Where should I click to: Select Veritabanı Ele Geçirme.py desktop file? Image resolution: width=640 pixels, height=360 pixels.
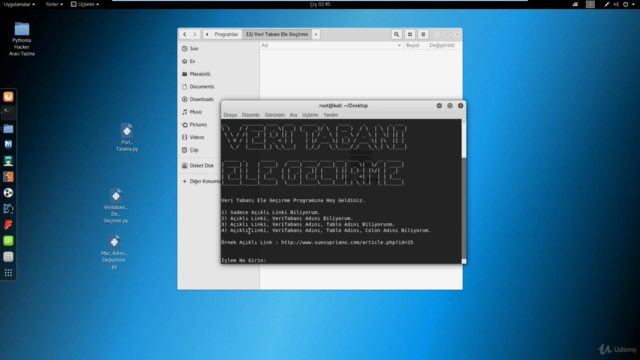pos(116,206)
